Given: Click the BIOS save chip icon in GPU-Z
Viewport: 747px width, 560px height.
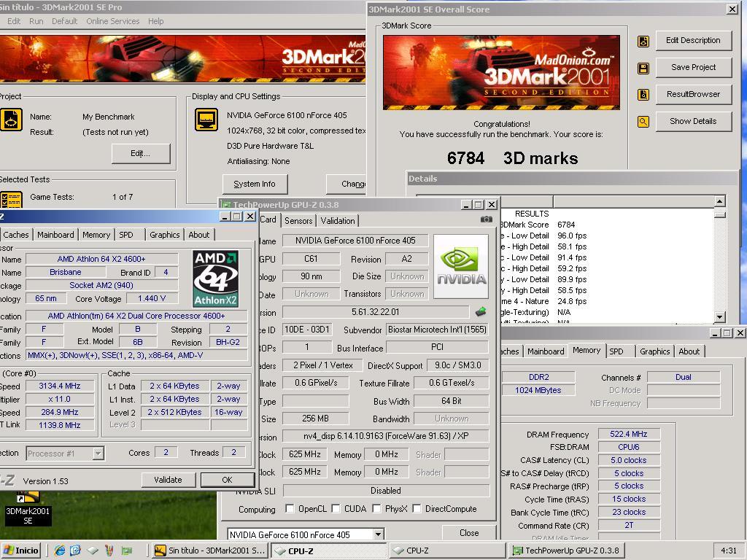Looking at the screenshot, I should [481, 311].
